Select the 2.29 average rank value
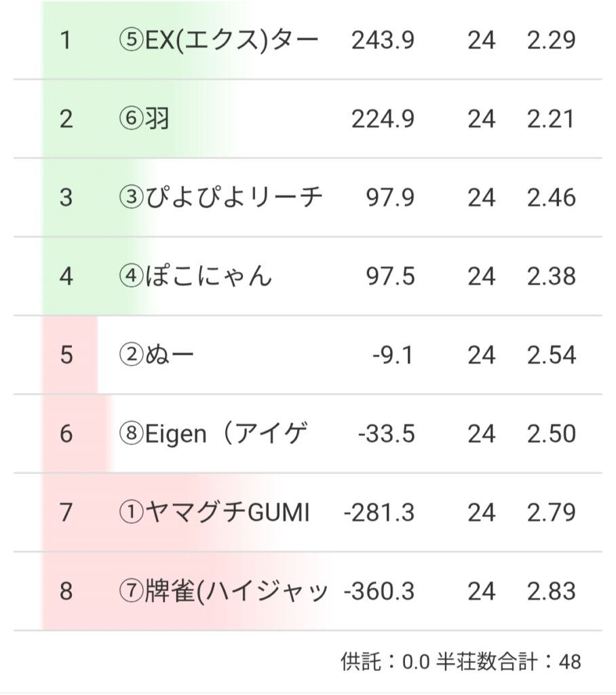616x695 pixels. pyautogui.click(x=551, y=41)
